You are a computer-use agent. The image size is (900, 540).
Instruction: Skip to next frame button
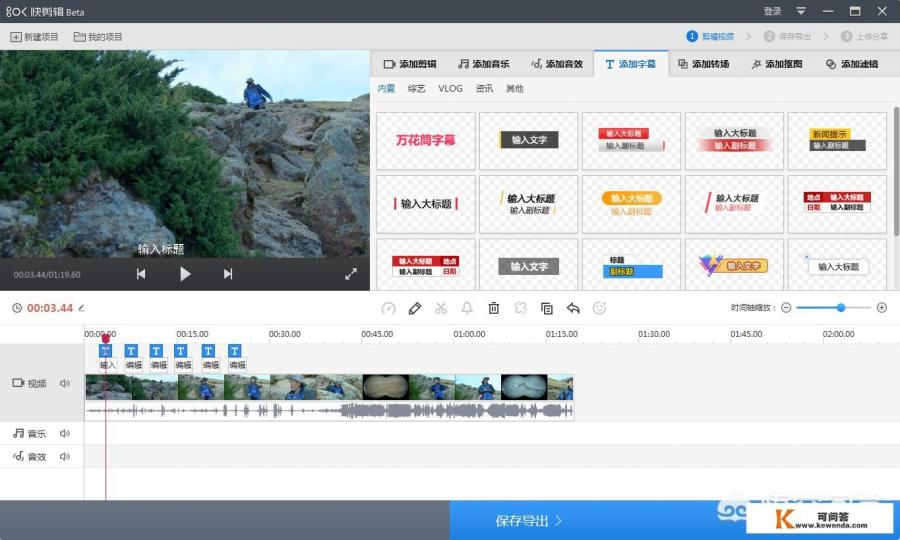(x=228, y=274)
